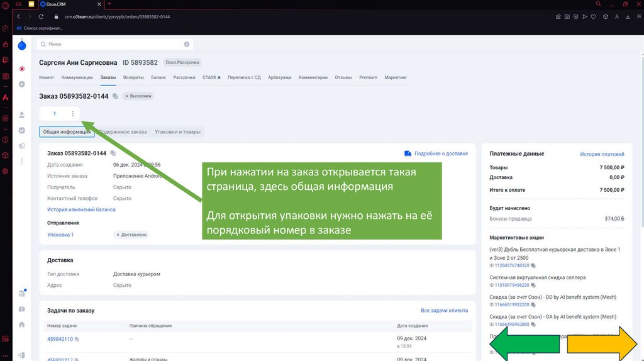
Task: Open the feedback speech bubble icon in sidebar
Action: [22, 309]
